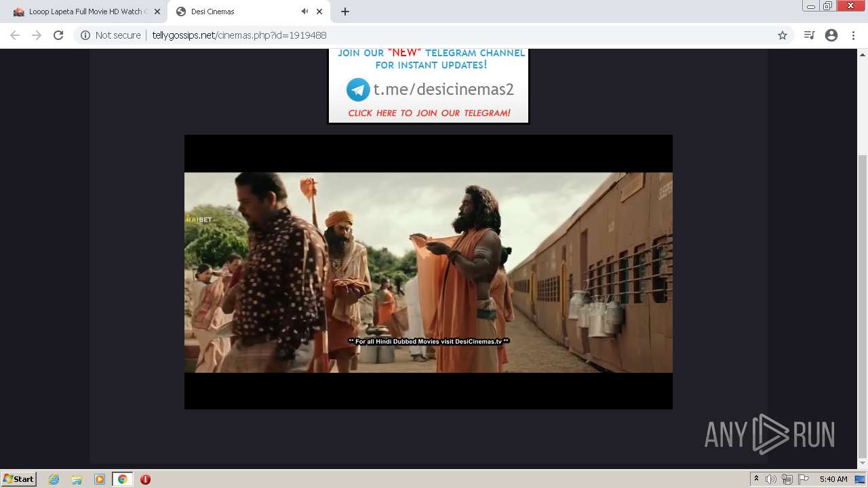Open the Chrome three-dot menu
868x488 pixels.
point(853,35)
